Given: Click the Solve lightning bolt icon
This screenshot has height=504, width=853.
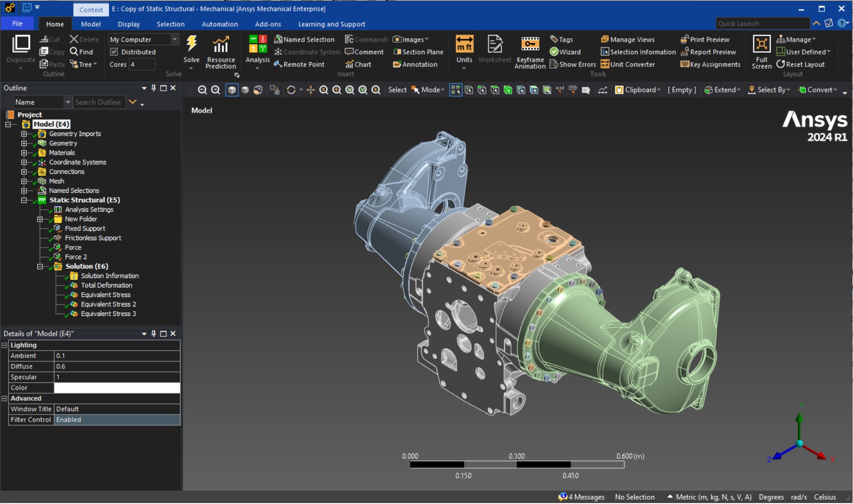Looking at the screenshot, I should tap(191, 44).
